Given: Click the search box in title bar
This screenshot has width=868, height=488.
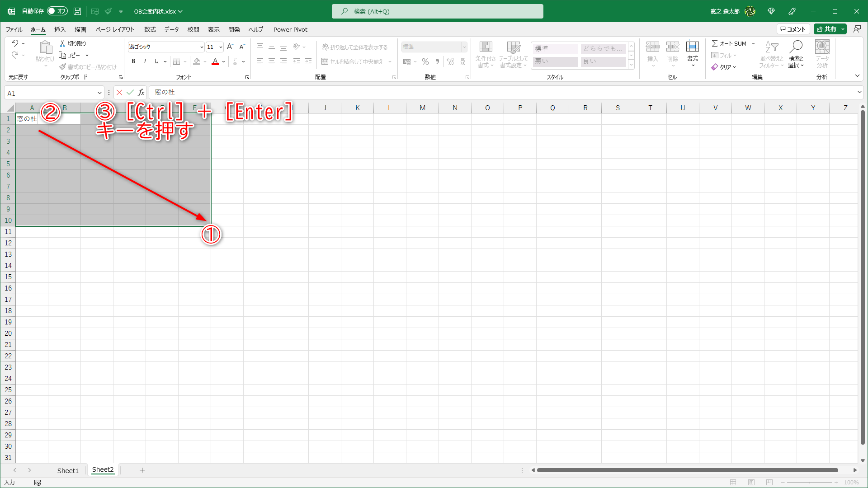Looking at the screenshot, I should [437, 11].
